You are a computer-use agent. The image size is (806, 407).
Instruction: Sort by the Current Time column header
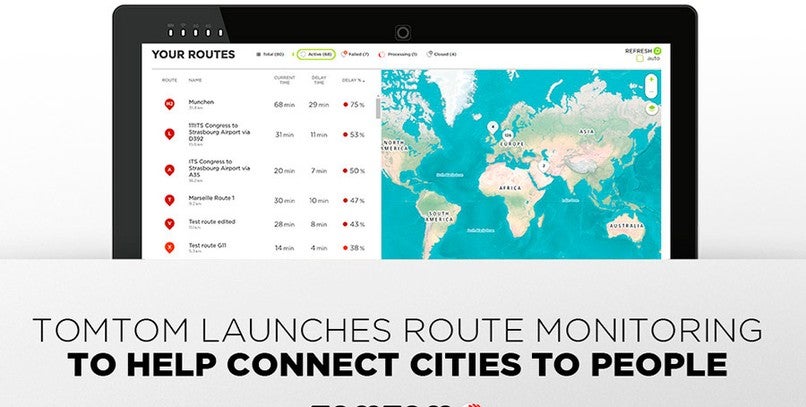pyautogui.click(x=284, y=80)
